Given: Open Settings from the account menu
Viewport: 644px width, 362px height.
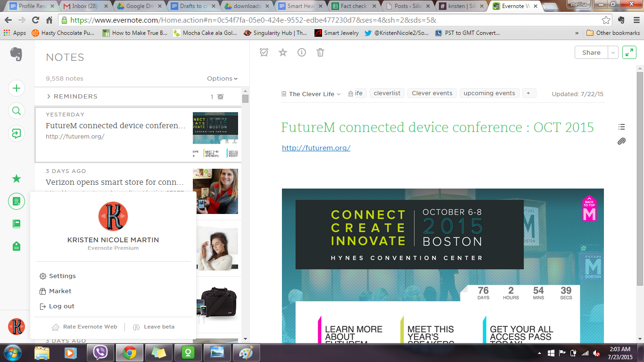Looking at the screenshot, I should click(58, 276).
